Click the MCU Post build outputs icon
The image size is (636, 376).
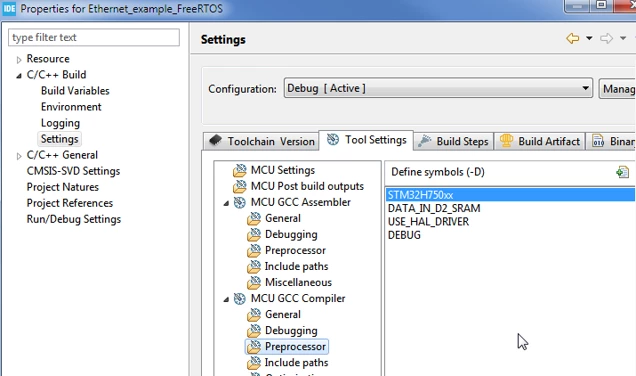pyautogui.click(x=240, y=186)
